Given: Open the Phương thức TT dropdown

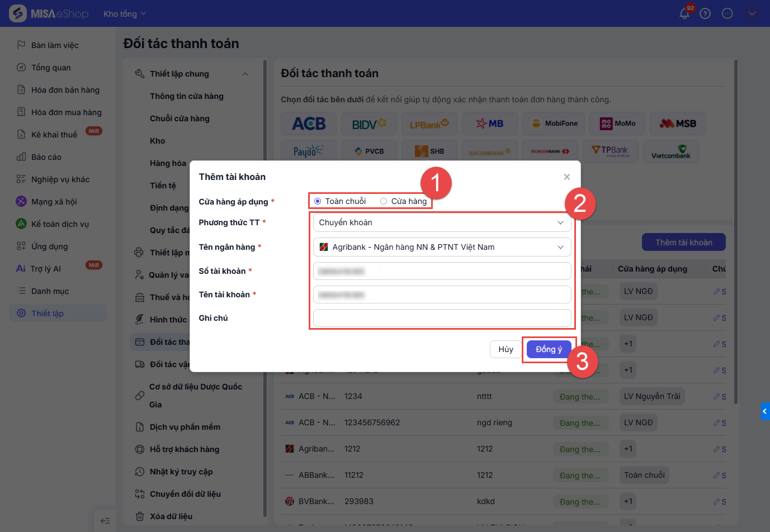Looking at the screenshot, I should tap(442, 222).
